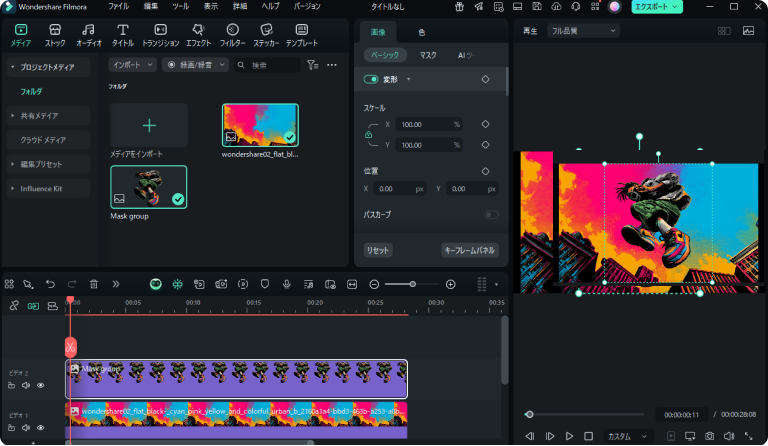Switch to the マスク tab
Screen dimensions: 768x446
[x=428, y=55]
